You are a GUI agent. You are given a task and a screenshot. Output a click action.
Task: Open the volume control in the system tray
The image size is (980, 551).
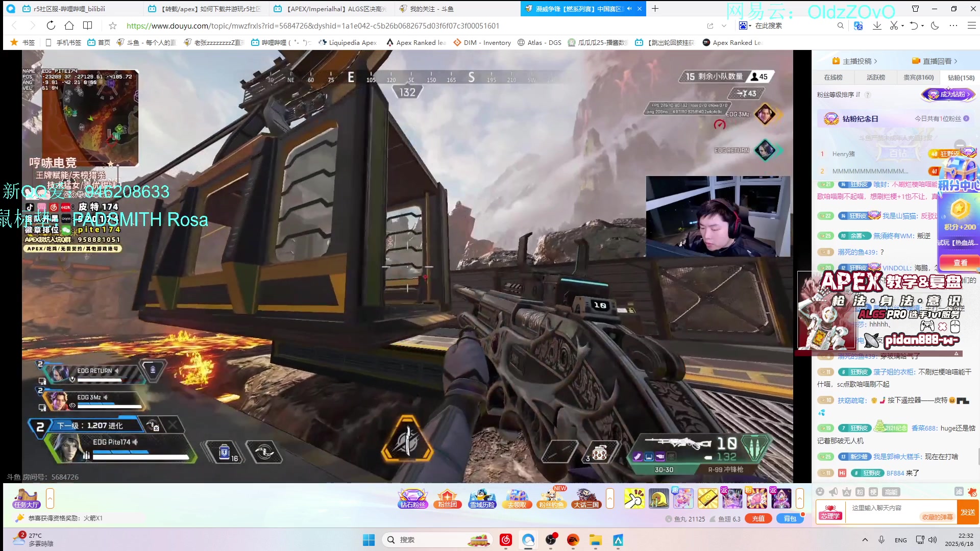(x=933, y=540)
